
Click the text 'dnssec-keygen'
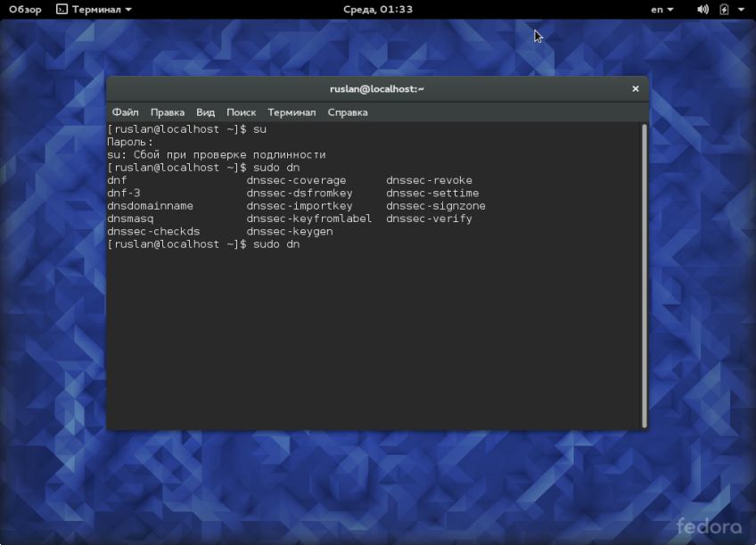point(289,232)
